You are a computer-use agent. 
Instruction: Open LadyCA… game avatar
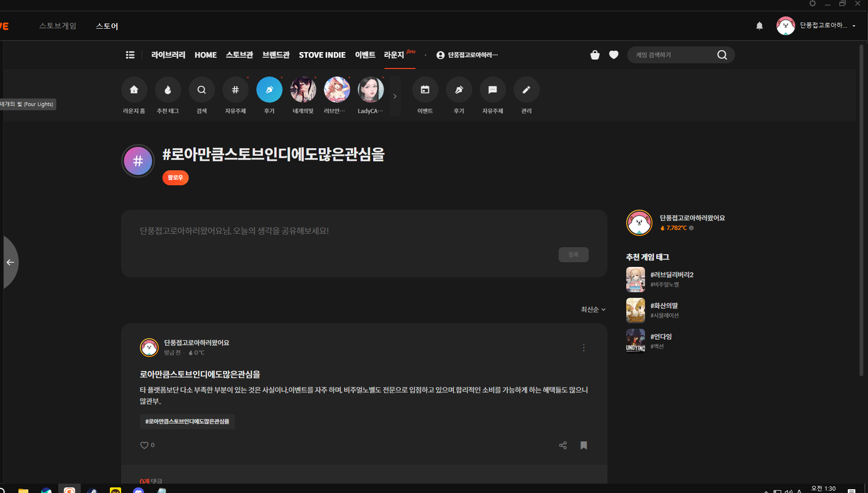tap(370, 90)
